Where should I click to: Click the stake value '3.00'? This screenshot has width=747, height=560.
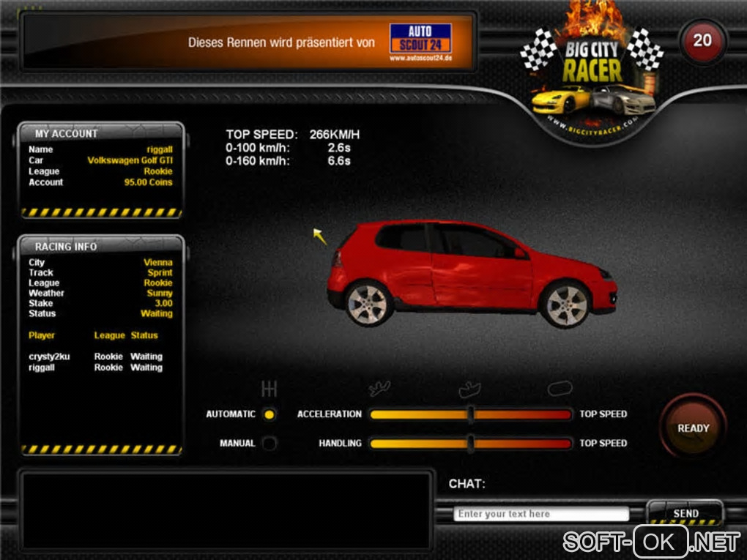pyautogui.click(x=163, y=303)
